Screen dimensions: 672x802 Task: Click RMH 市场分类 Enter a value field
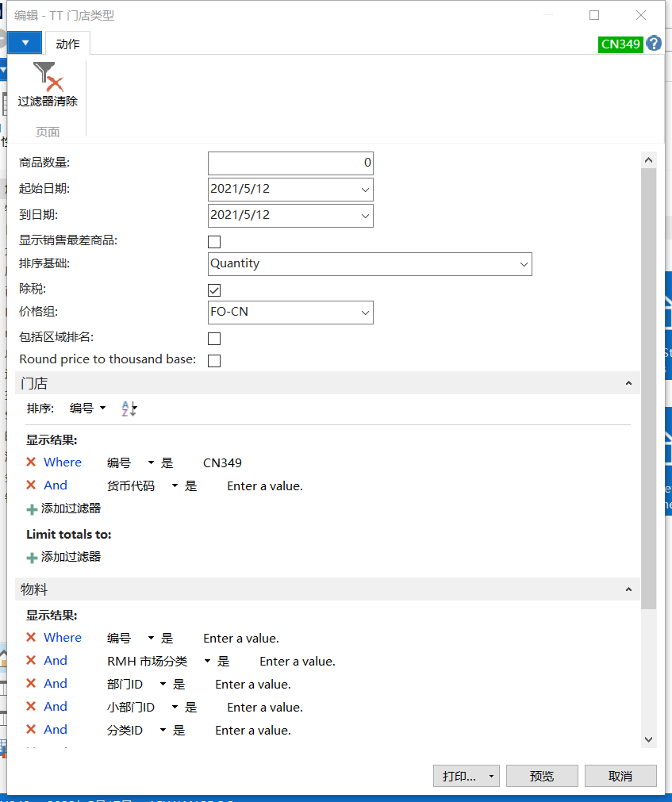298,662
